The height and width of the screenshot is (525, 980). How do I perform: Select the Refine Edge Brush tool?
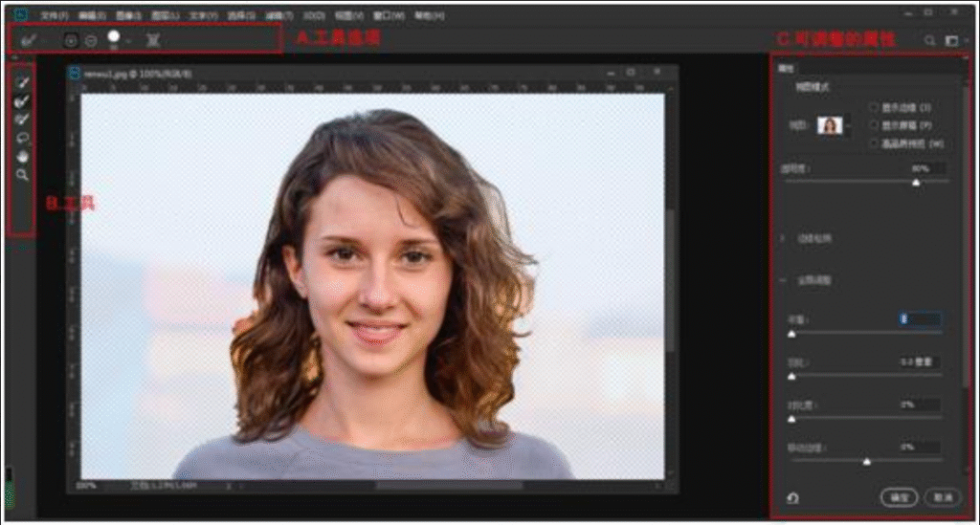[x=22, y=100]
